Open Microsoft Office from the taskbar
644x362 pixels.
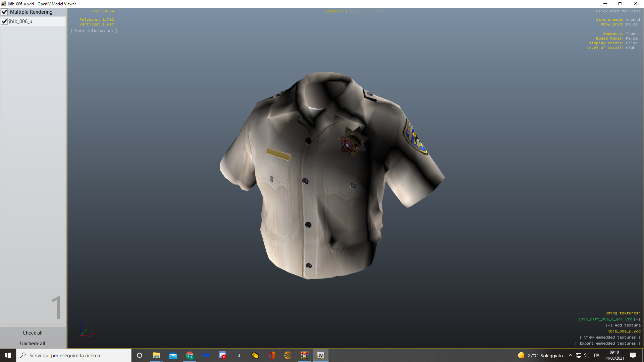tap(271, 355)
